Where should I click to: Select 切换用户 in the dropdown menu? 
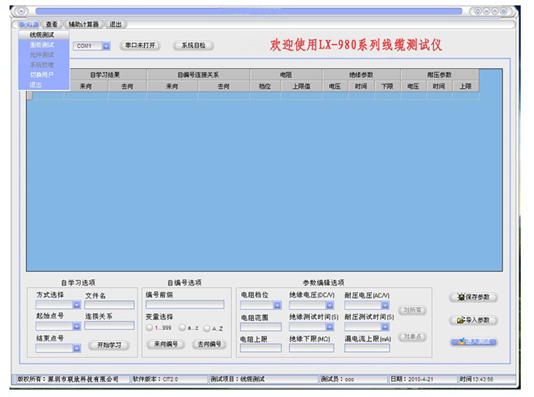pos(44,75)
